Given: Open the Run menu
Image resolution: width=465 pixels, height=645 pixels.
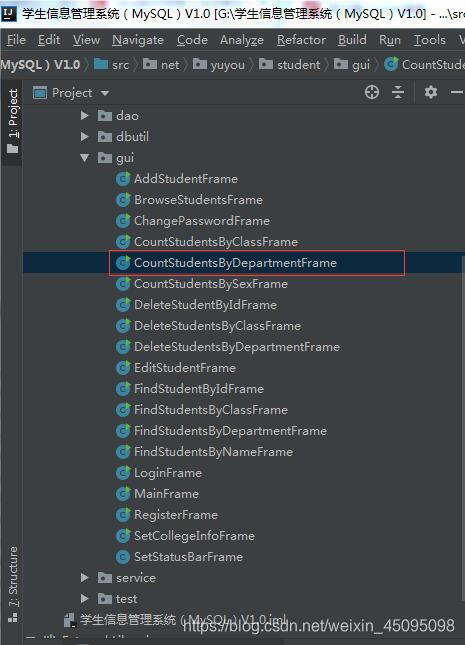Looking at the screenshot, I should coord(390,40).
